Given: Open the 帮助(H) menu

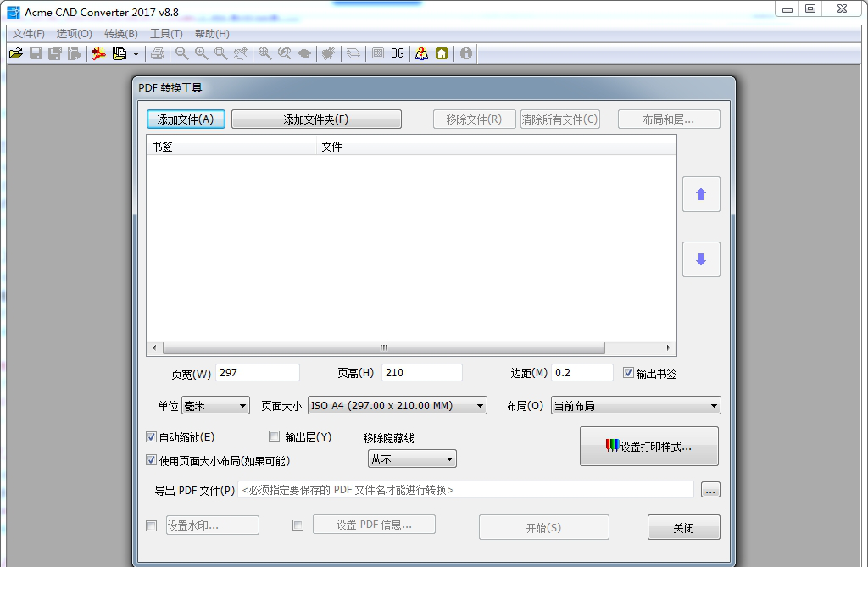Looking at the screenshot, I should click(212, 34).
